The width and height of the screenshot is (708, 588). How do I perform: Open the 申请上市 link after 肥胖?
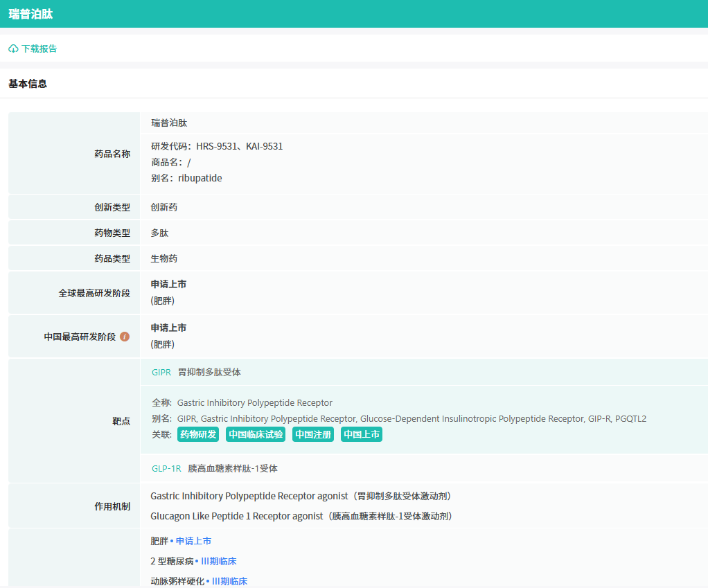(x=193, y=541)
